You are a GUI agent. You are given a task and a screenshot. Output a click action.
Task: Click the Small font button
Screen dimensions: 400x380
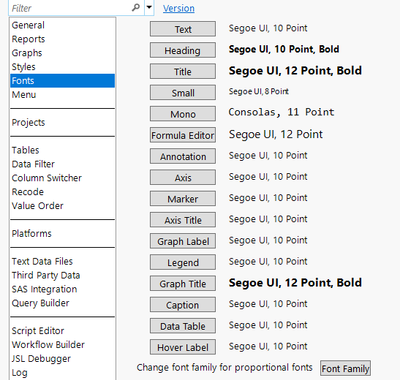[183, 93]
